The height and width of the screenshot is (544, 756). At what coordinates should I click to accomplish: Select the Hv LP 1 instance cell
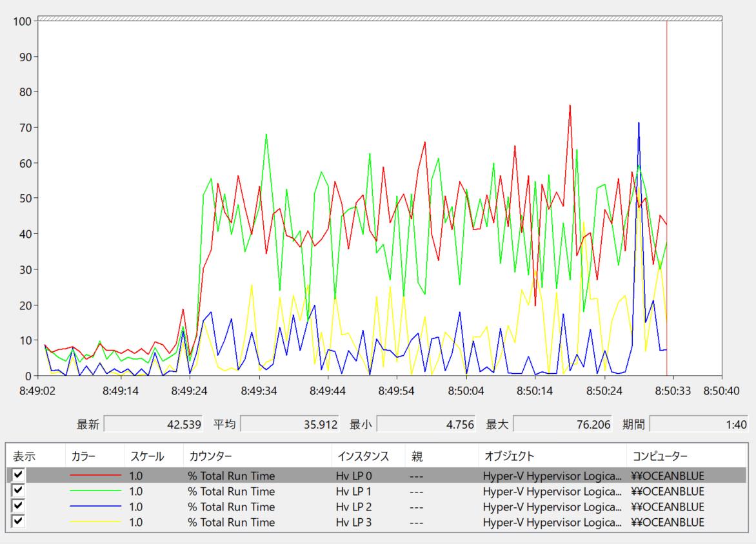(x=354, y=492)
